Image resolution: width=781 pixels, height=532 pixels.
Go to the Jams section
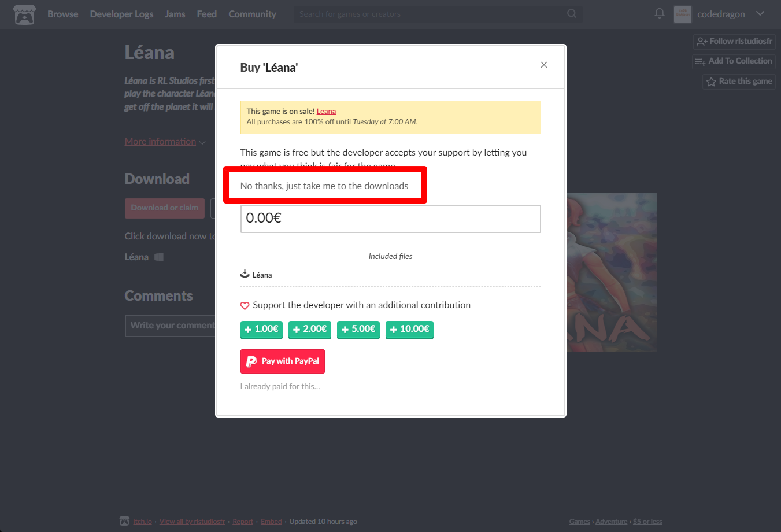[x=175, y=14]
